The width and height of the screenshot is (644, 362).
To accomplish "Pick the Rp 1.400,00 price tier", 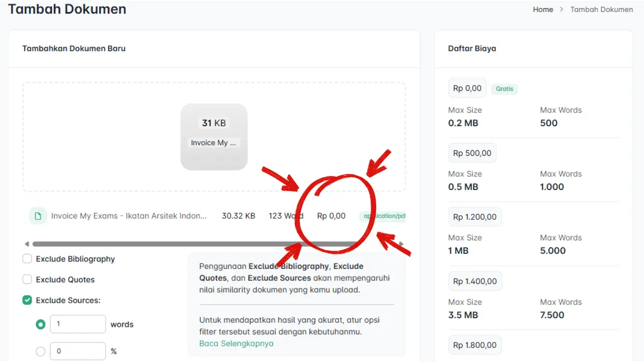I will click(x=474, y=281).
